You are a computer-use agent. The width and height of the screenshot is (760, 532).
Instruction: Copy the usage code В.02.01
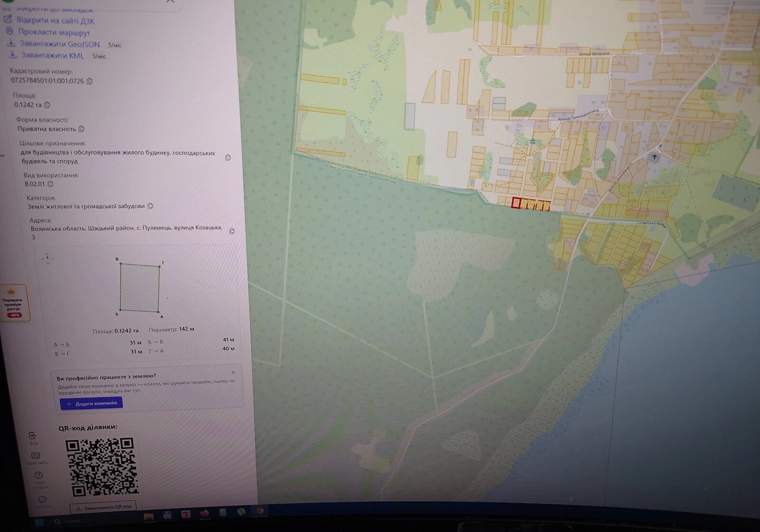[50, 184]
